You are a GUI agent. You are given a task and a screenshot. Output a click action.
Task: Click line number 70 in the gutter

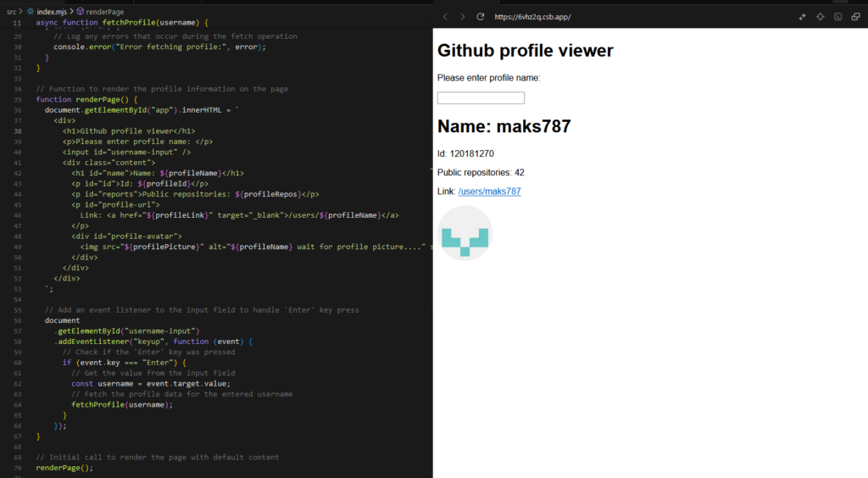point(17,468)
